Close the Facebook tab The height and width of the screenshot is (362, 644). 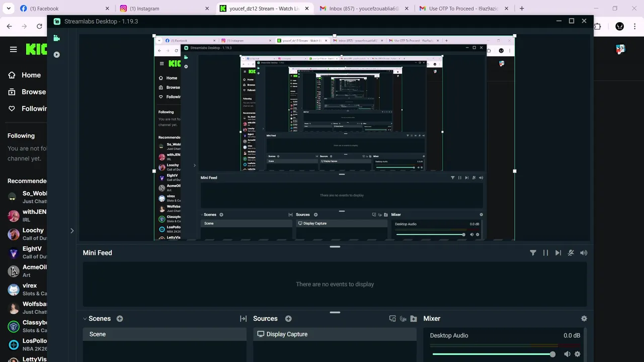pyautogui.click(x=107, y=9)
